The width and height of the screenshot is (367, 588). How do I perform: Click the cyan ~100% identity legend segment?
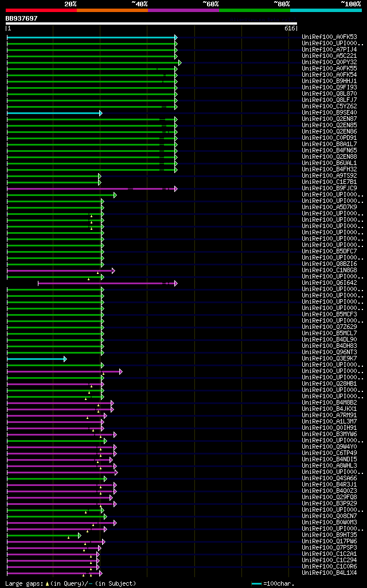click(326, 10)
